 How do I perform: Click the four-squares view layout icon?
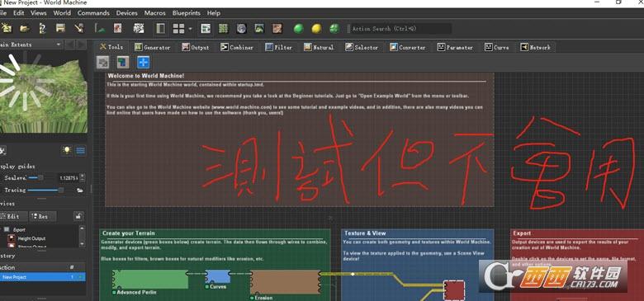pos(178,28)
